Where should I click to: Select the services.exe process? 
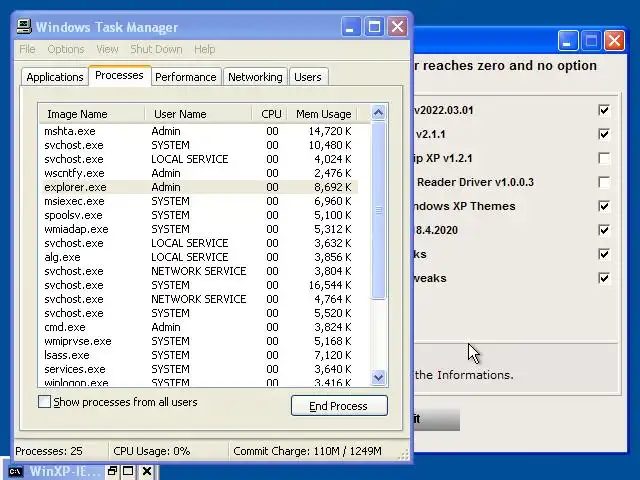point(200,369)
